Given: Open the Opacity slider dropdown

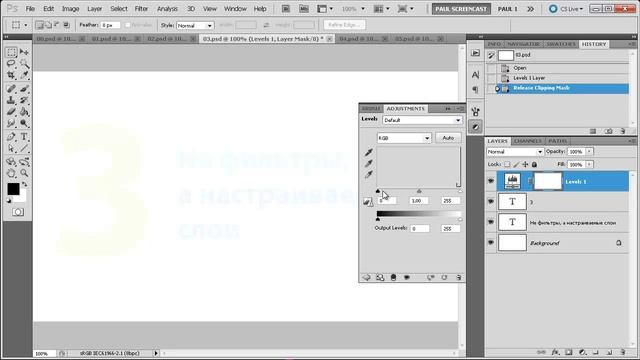Looking at the screenshot, I should coord(589,151).
